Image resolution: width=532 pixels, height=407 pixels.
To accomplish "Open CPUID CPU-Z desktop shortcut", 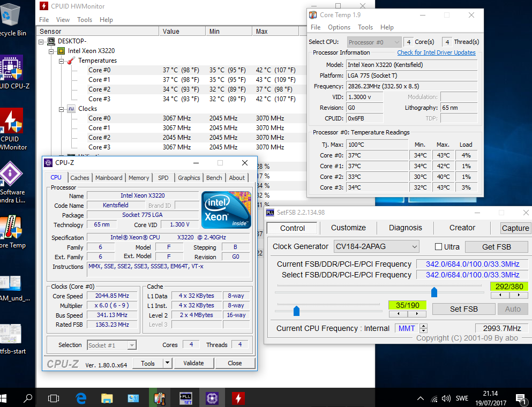I will click(13, 72).
